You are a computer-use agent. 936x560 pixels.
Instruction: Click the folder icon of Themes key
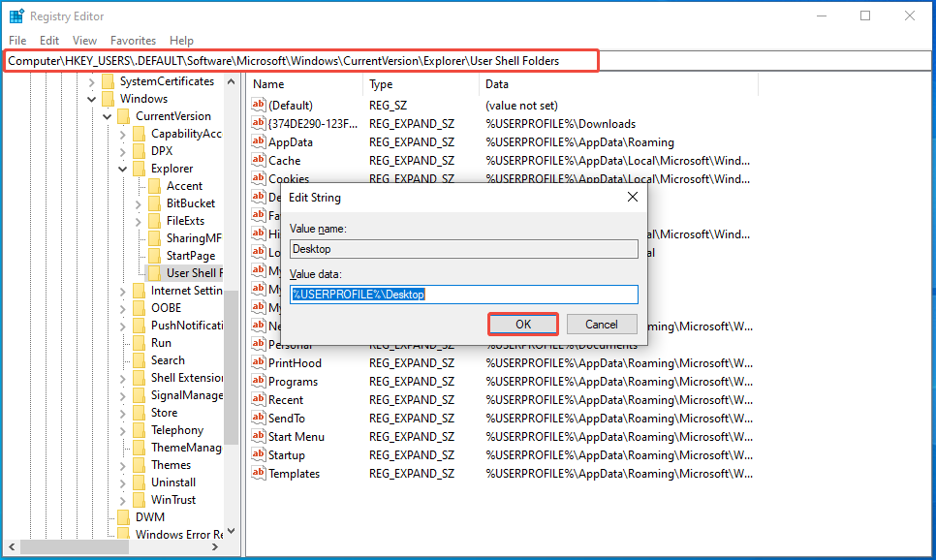click(140, 464)
